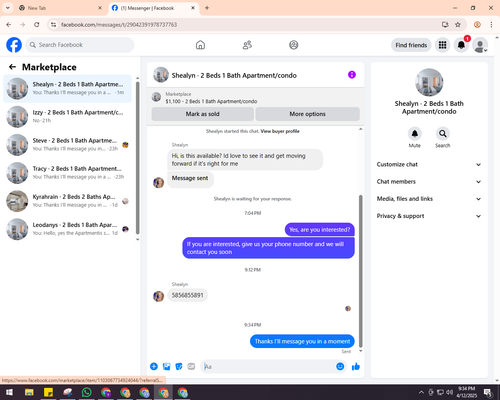Viewport: 500px width, 400px height.
Task: Show hidden system tray icons
Action: tap(421, 392)
